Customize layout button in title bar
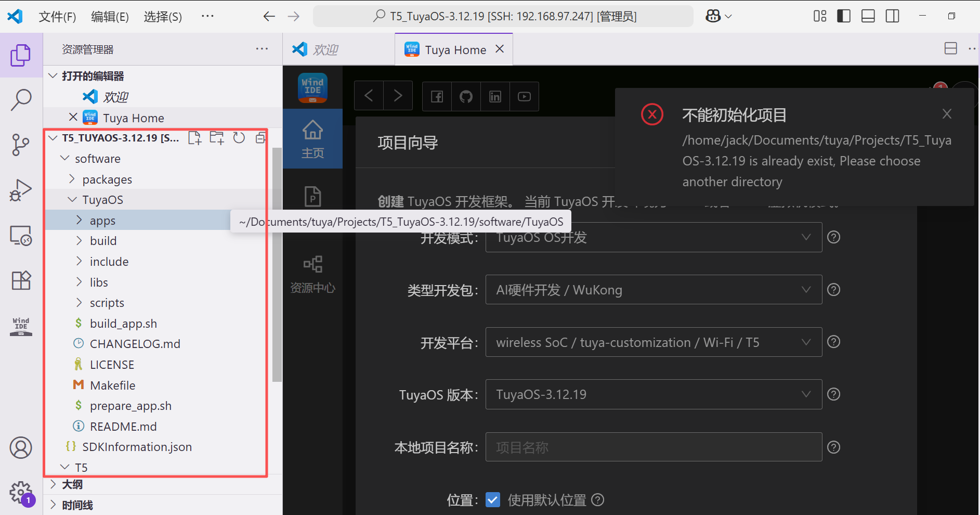 click(x=820, y=16)
